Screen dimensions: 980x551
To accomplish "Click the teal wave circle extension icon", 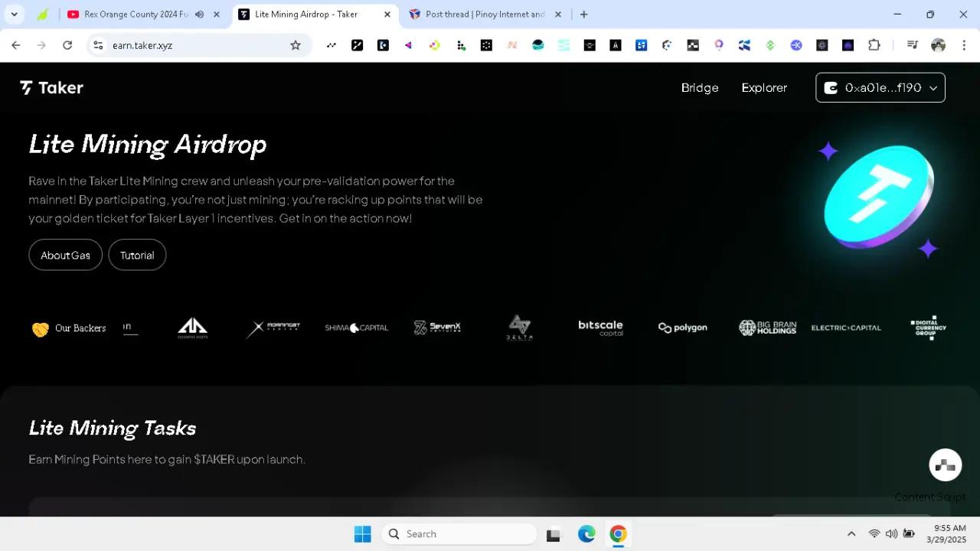I will (x=538, y=45).
